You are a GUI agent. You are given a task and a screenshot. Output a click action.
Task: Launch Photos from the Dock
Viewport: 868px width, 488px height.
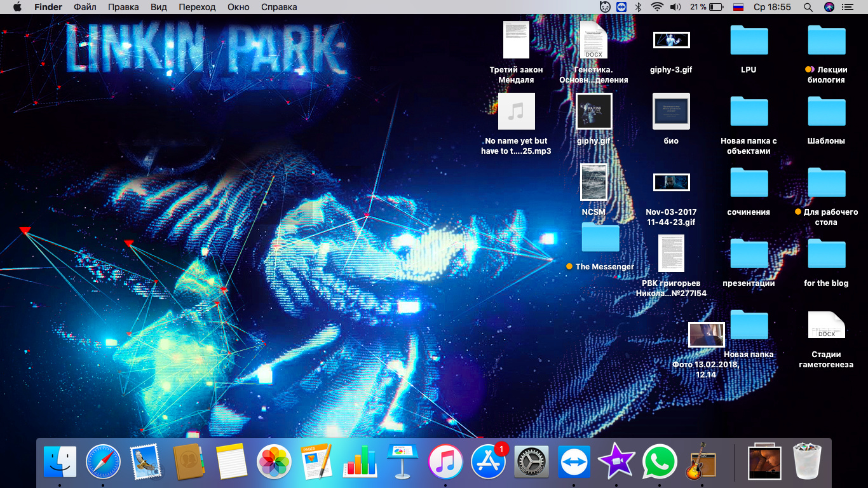[x=274, y=461]
